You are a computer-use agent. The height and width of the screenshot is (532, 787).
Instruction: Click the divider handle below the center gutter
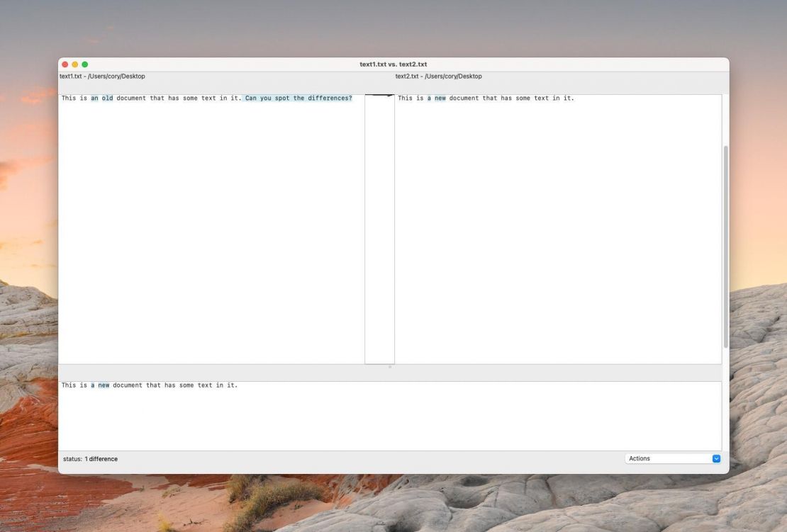pos(389,366)
